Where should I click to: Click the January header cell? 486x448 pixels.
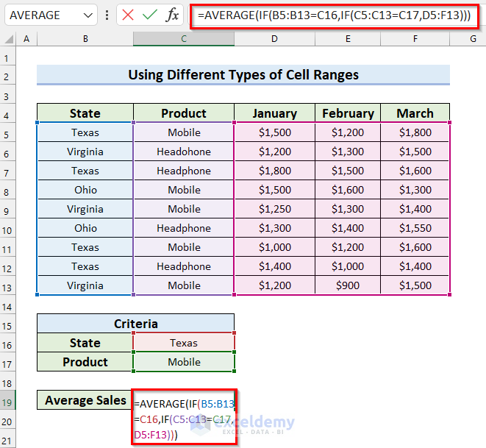point(274,113)
